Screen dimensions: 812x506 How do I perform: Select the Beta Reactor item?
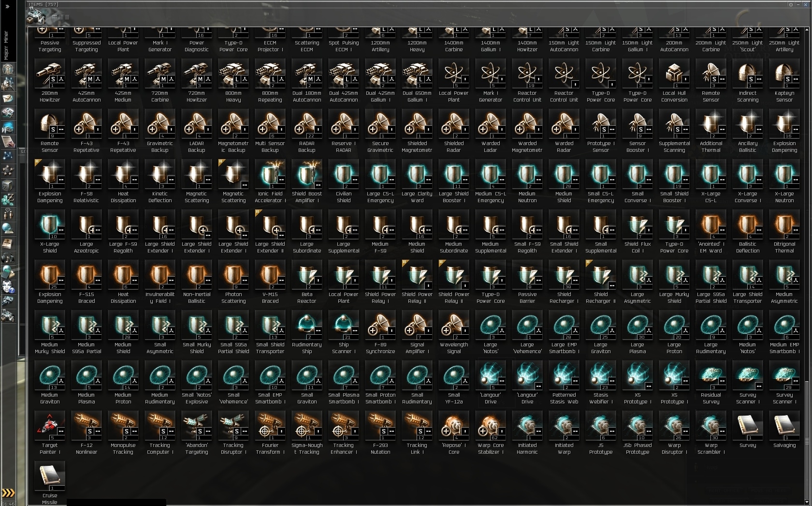(307, 282)
